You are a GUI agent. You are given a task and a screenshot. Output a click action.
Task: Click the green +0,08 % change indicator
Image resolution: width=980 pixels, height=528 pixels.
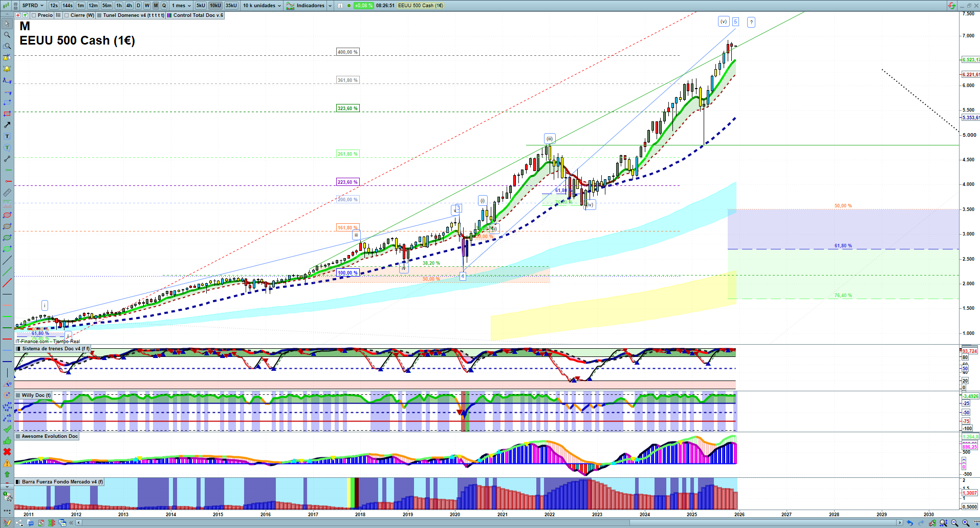coord(364,6)
